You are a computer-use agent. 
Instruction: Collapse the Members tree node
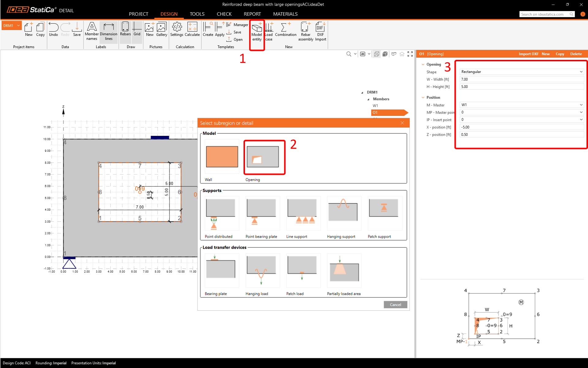pyautogui.click(x=368, y=99)
